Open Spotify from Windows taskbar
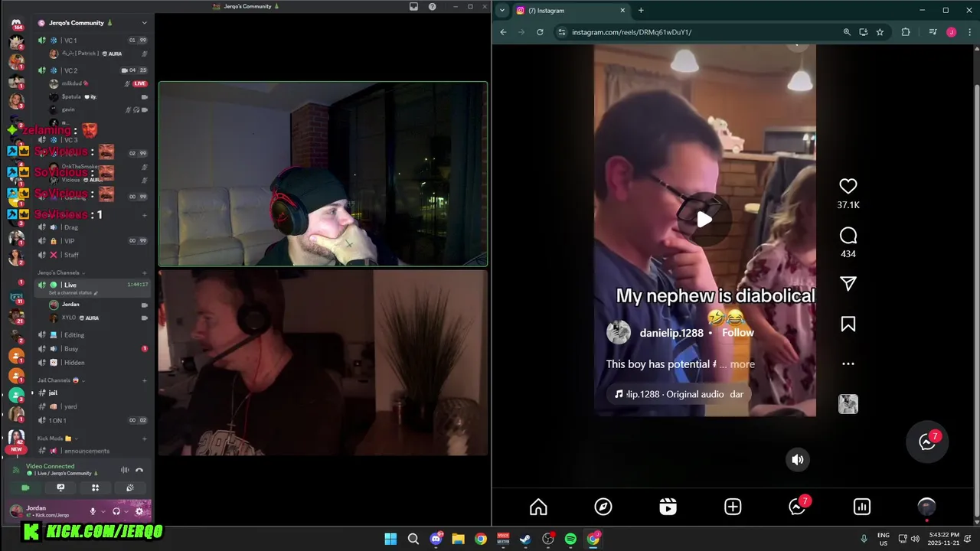Viewport: 980px width, 551px height. click(x=570, y=539)
